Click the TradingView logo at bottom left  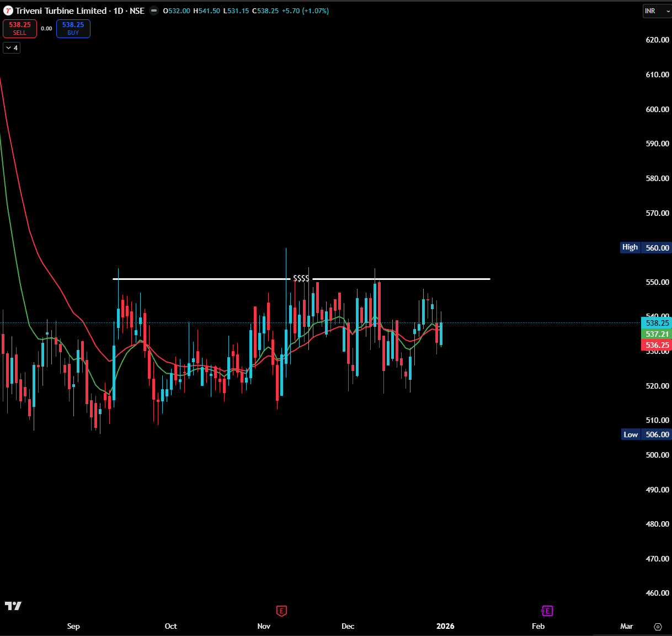13,606
